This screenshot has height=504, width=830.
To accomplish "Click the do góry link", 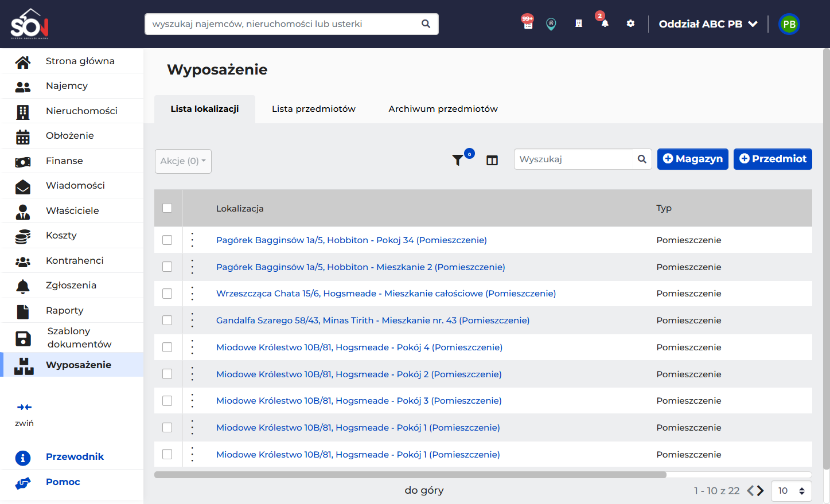I will tap(424, 490).
